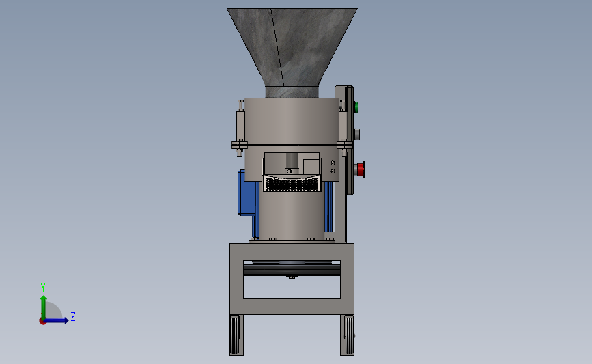Pick the grey knob between green and red buttons

click(x=357, y=135)
